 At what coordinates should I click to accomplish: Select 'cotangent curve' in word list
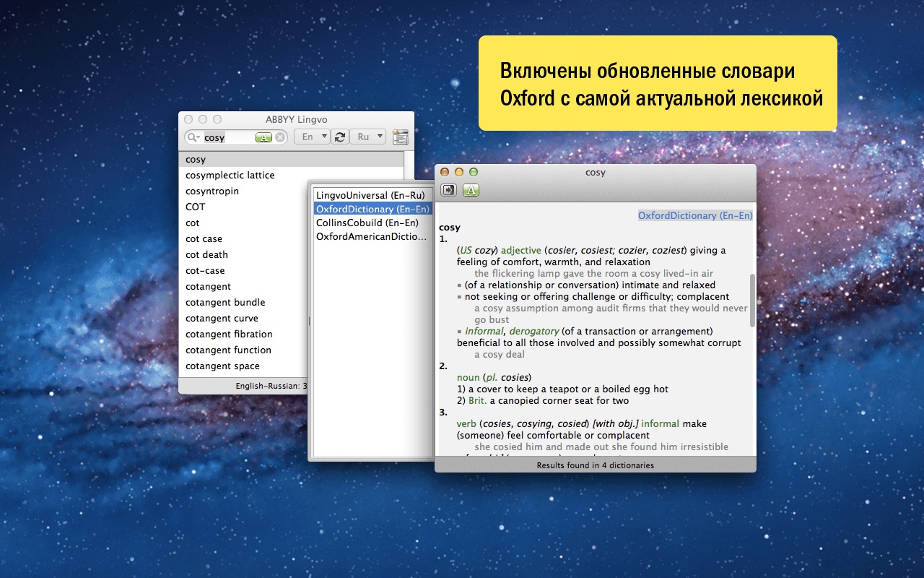(x=243, y=319)
